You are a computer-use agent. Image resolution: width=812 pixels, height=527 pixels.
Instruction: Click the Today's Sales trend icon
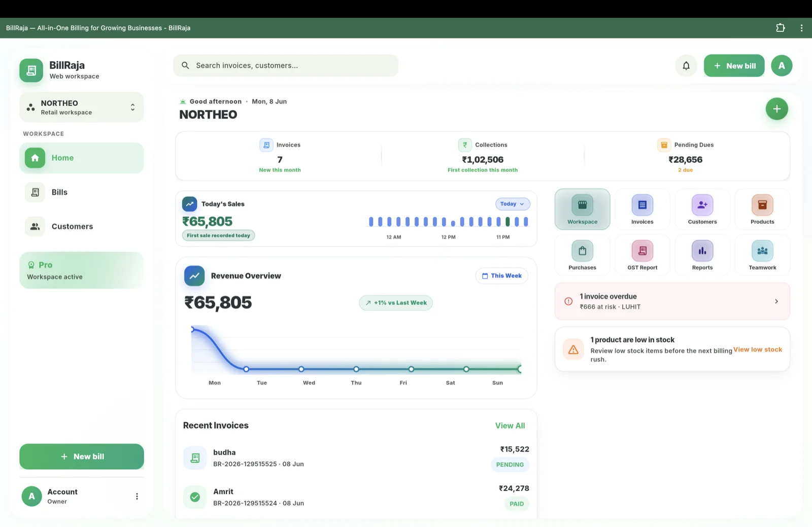190,204
